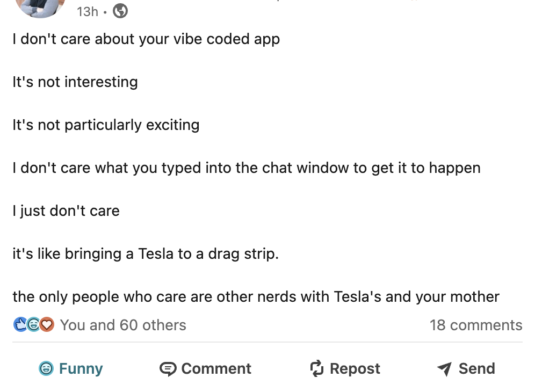The image size is (535, 392).
Task: Click the laughing face reaction icon beside reaction count
Action: click(34, 324)
